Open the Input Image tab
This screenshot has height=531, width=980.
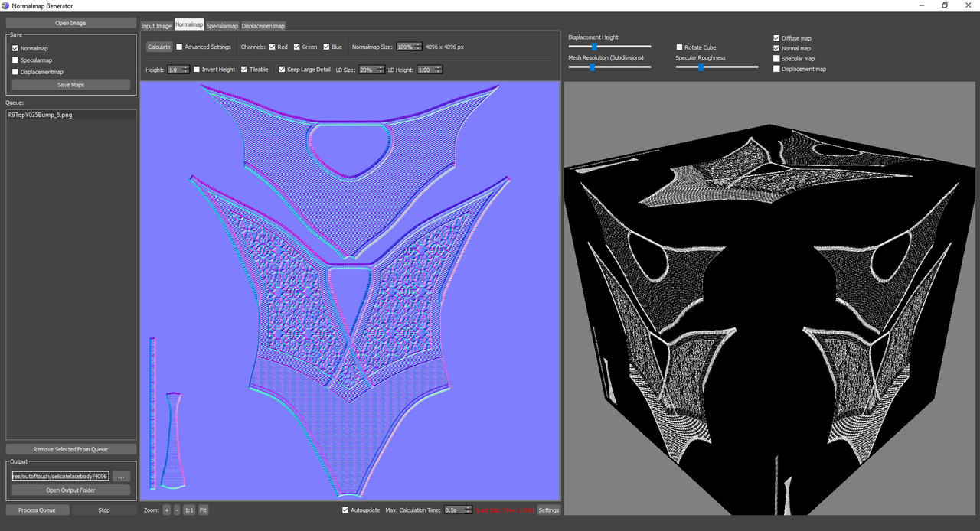pos(156,25)
